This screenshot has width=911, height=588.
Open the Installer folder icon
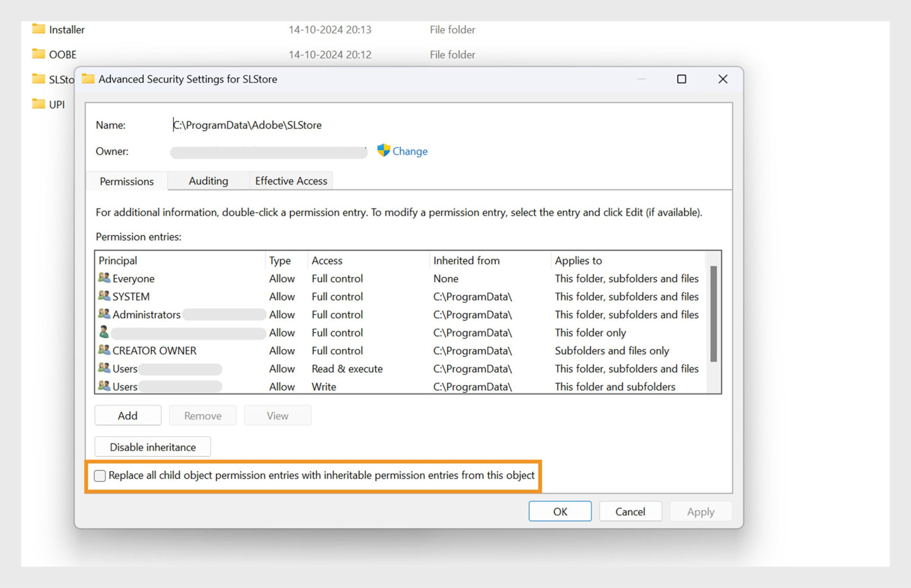coord(38,29)
